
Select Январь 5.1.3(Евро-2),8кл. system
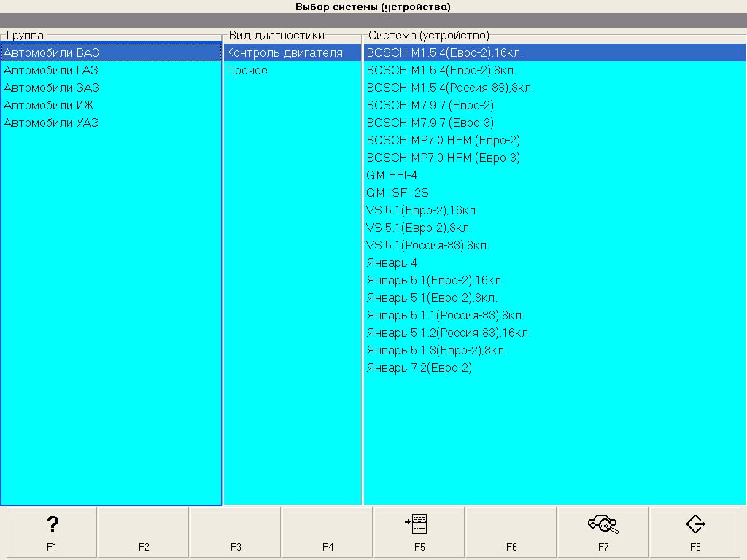click(x=555, y=351)
